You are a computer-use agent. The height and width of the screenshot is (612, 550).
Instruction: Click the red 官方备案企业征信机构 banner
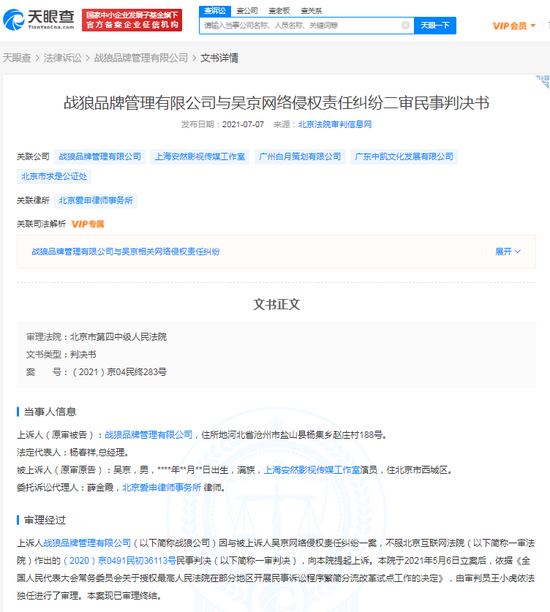click(132, 20)
